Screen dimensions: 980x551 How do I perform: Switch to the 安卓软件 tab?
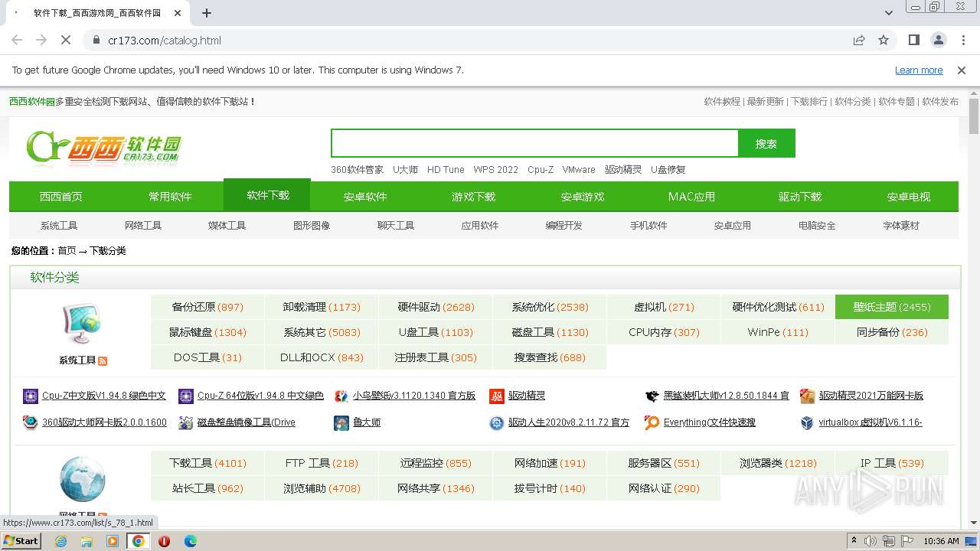365,197
